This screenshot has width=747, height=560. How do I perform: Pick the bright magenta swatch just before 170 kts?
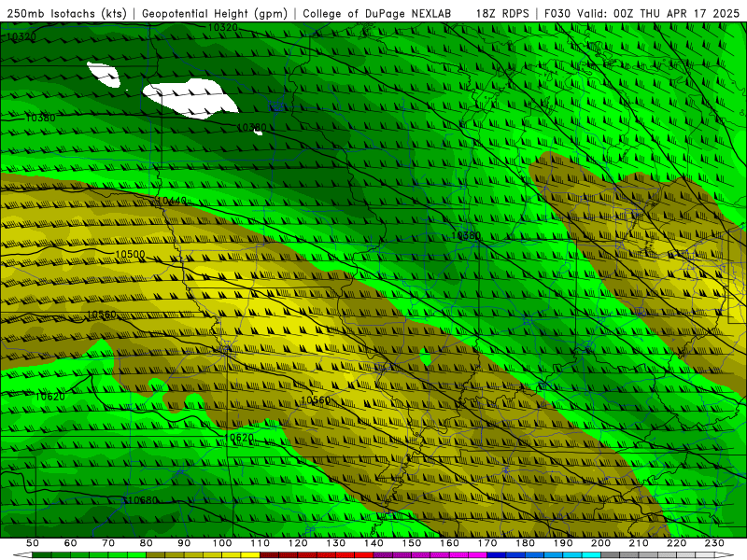coord(478,554)
